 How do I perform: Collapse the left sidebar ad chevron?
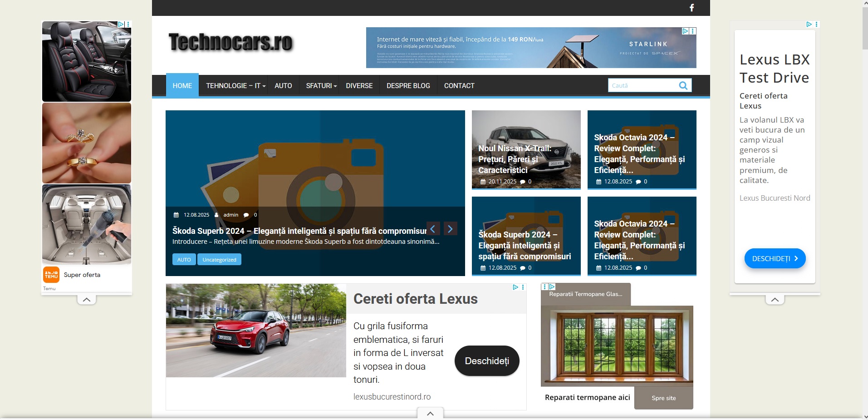87,300
